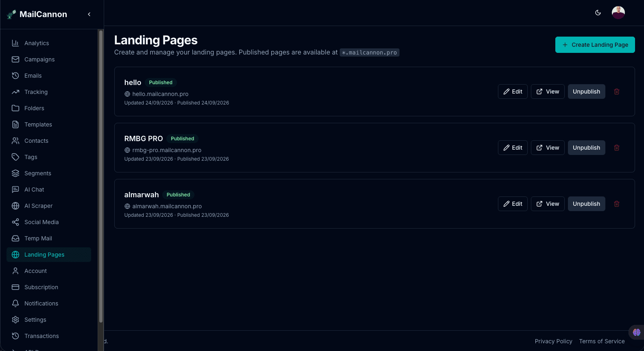The width and height of the screenshot is (644, 351).
Task: Click the Folders icon in sidebar
Action: click(15, 108)
